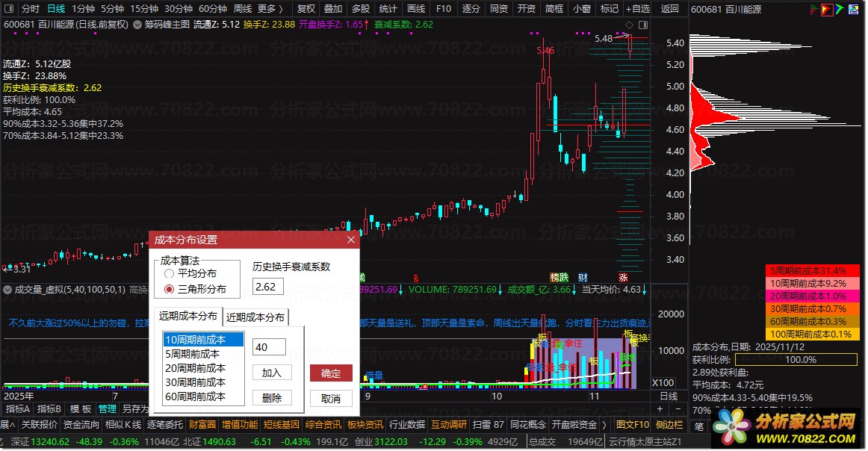Click the layout icon at top-left corner
Screen dimensions: 868x451
click(9, 9)
